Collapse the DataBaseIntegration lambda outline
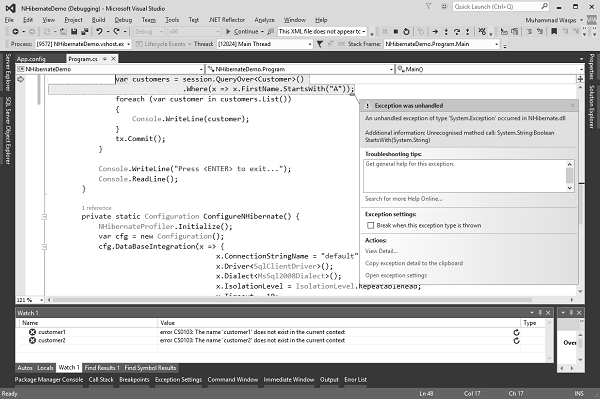The width and height of the screenshot is (600, 399). coord(44,247)
